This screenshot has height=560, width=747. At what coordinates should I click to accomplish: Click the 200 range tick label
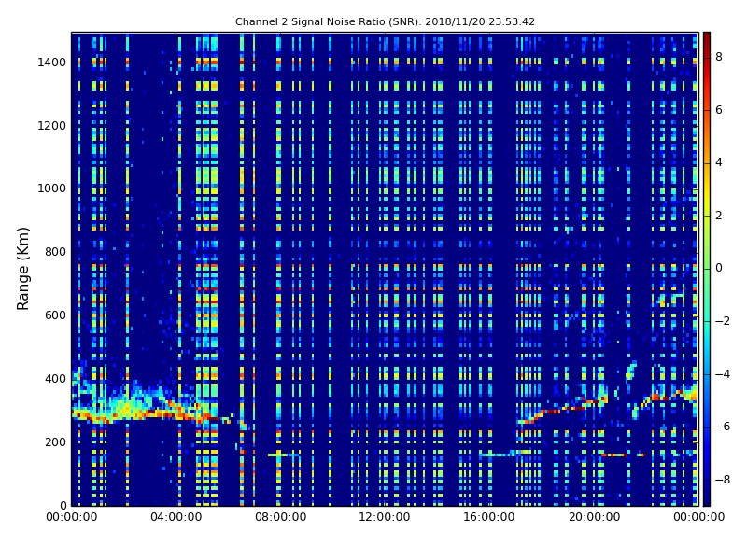click(x=55, y=441)
